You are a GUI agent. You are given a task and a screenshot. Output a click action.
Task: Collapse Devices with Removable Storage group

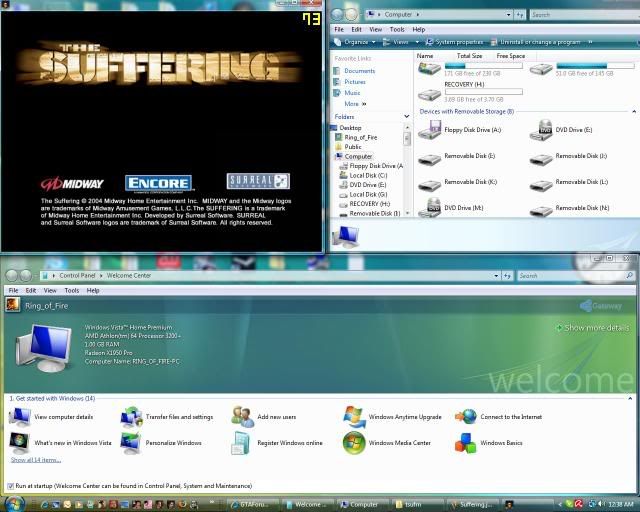[633, 111]
